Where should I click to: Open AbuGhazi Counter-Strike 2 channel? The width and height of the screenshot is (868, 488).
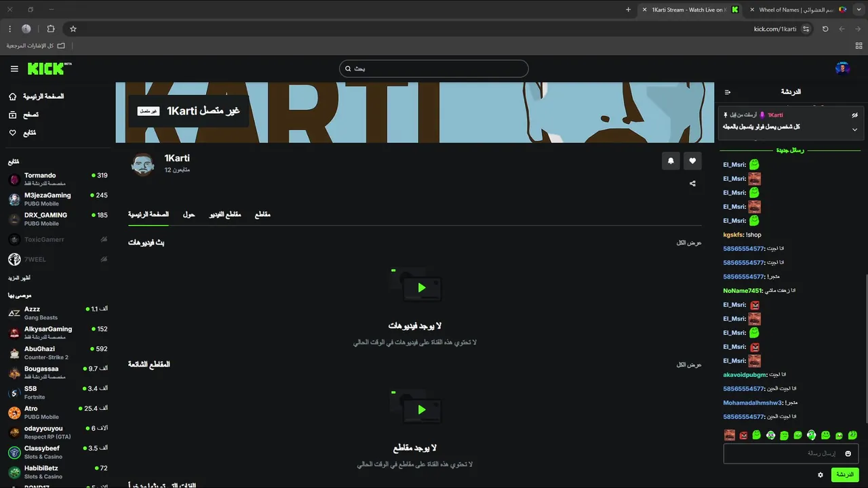tap(58, 352)
